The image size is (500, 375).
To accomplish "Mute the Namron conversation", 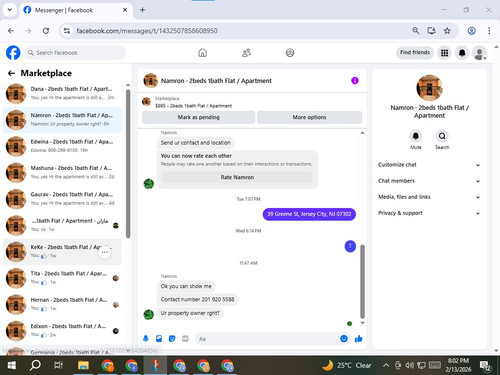I will coord(416,136).
